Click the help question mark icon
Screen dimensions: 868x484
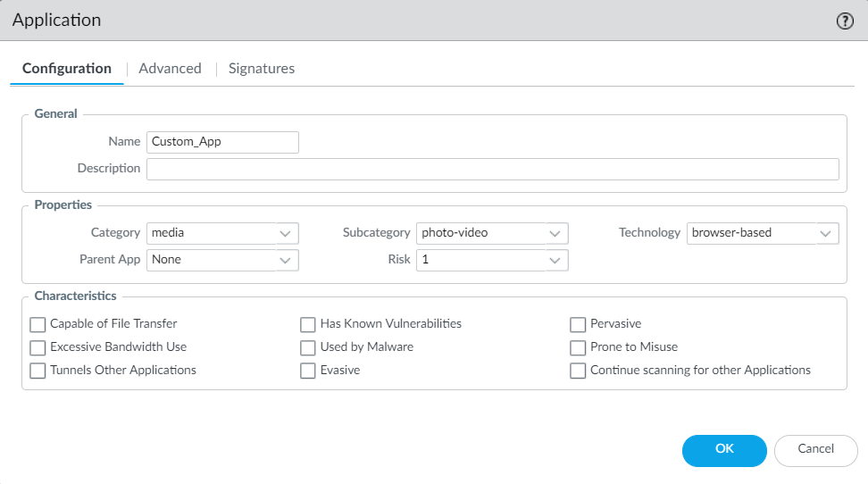coord(845,21)
